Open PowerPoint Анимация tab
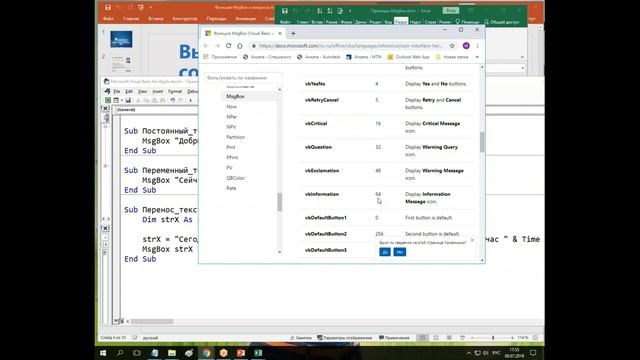Viewport: 640px width, 360px height. pos(246,19)
